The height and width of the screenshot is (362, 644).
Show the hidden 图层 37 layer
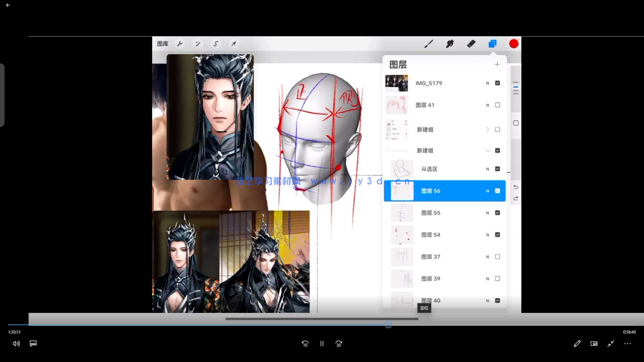[497, 257]
